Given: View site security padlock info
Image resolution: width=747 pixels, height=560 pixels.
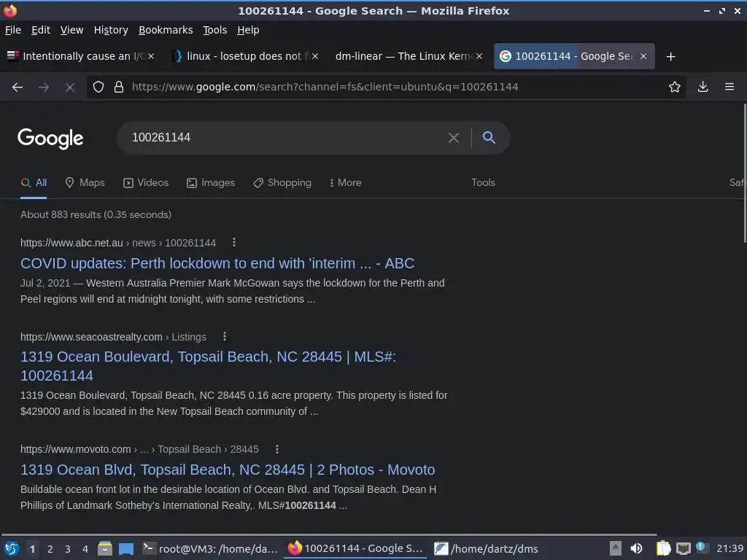Looking at the screenshot, I should [119, 87].
